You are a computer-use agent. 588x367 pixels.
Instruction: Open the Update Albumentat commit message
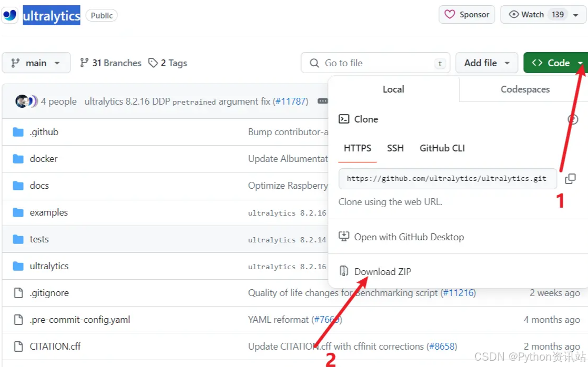coord(288,159)
